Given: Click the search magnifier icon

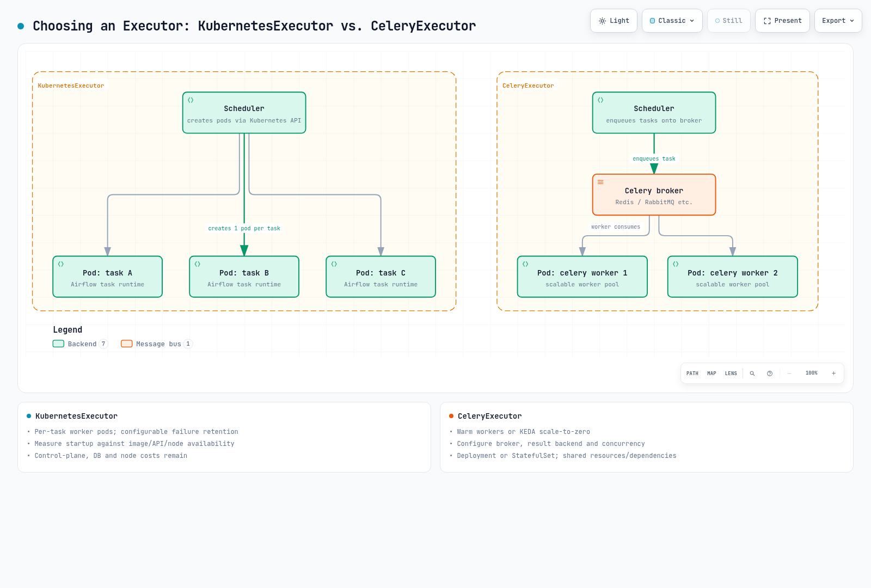Looking at the screenshot, I should pyautogui.click(x=752, y=373).
